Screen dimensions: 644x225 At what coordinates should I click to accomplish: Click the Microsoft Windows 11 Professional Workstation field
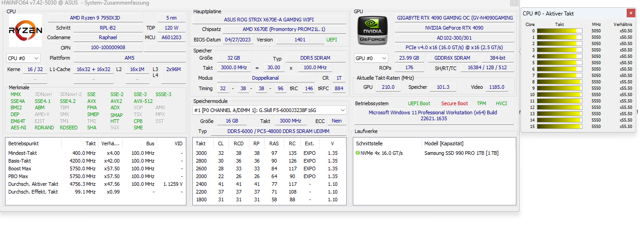433,116
